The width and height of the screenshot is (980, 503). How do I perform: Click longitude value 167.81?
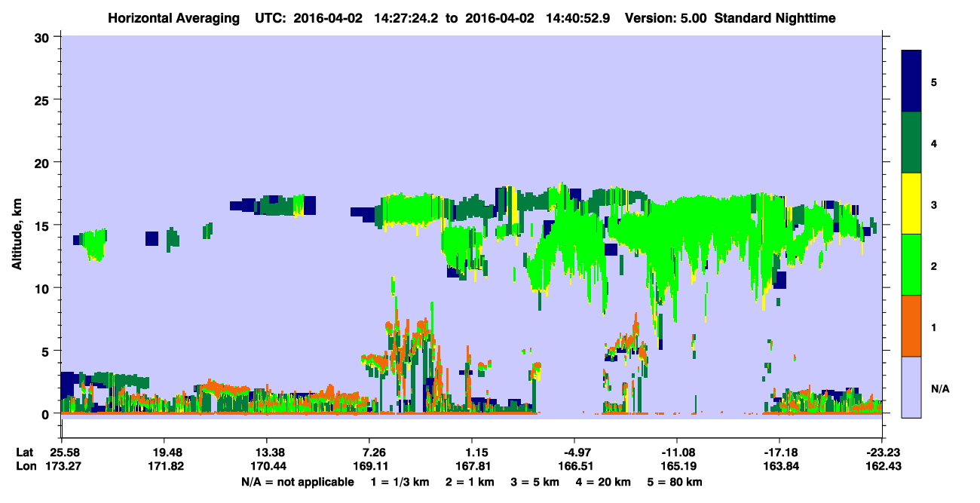point(472,466)
